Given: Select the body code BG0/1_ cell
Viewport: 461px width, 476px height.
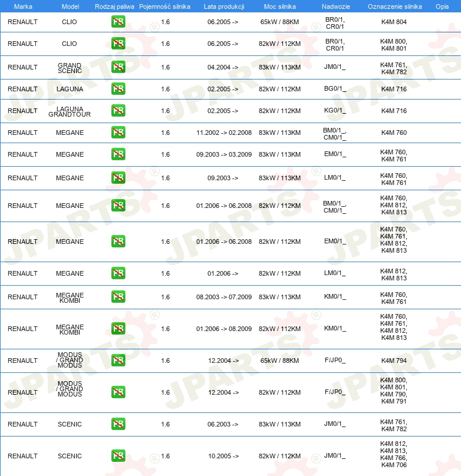Looking at the screenshot, I should click(x=335, y=88).
